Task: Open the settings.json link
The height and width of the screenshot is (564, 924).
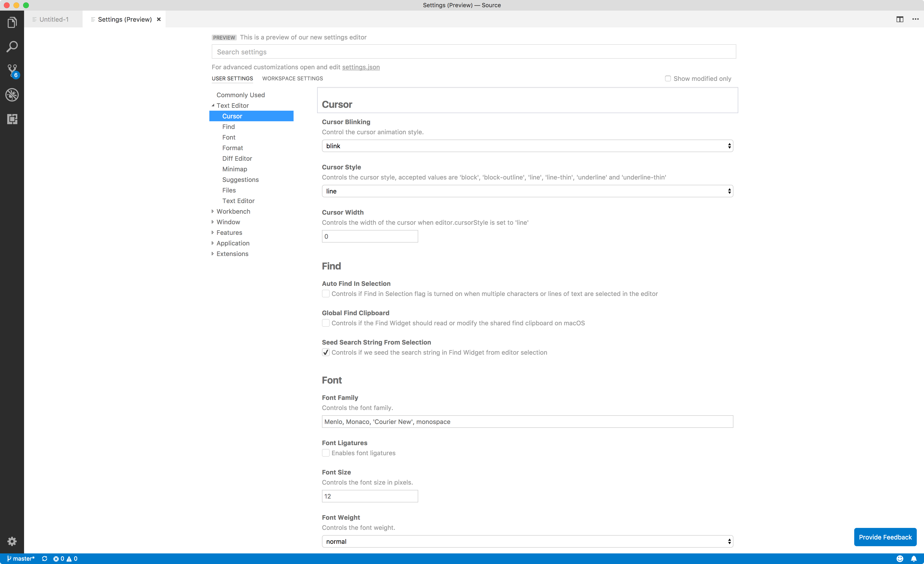Action: point(361,67)
